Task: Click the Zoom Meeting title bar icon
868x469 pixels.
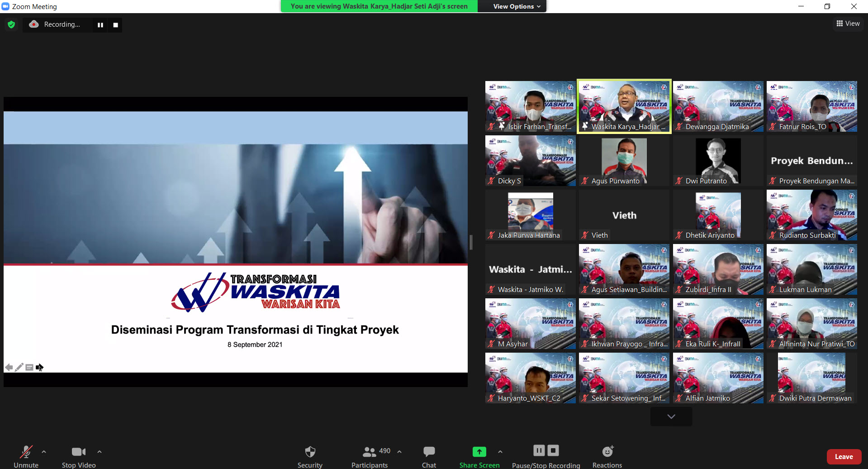Action: click(5, 6)
